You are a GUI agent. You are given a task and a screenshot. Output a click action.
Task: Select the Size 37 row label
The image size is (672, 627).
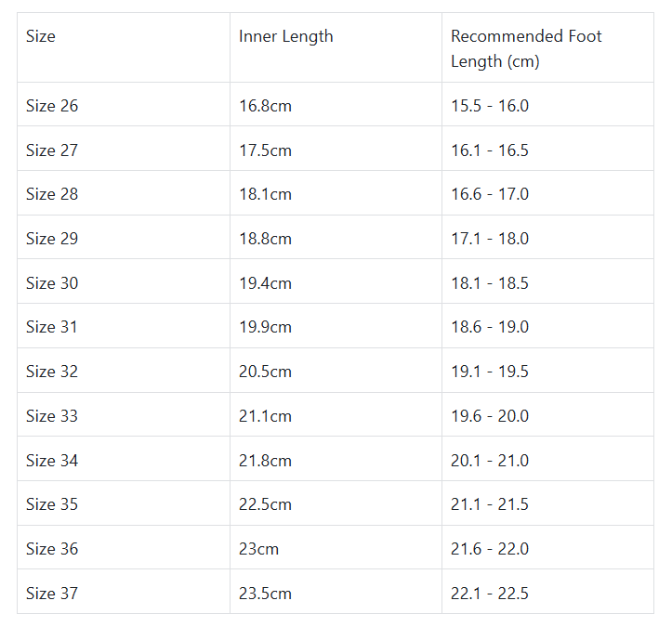(52, 594)
